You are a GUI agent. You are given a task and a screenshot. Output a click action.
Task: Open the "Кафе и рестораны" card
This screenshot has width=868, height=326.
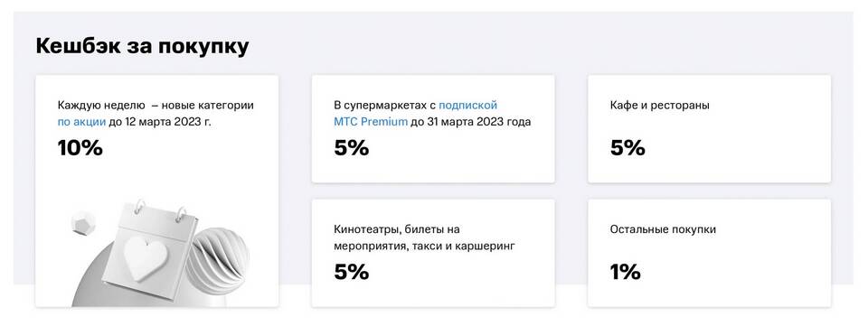point(709,129)
